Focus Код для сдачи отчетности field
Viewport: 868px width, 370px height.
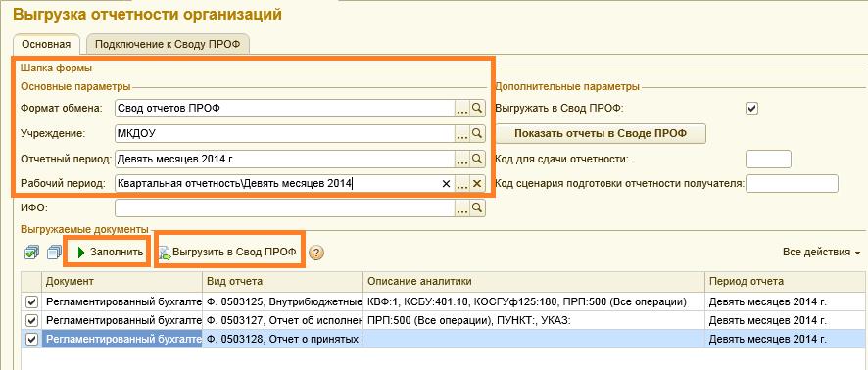click(768, 159)
